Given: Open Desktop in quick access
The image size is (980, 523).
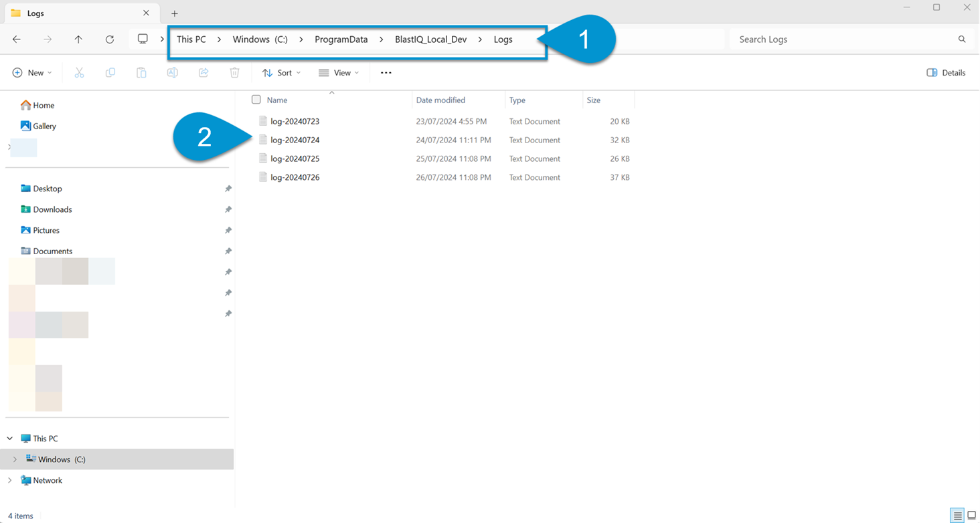Looking at the screenshot, I should pos(41,189).
